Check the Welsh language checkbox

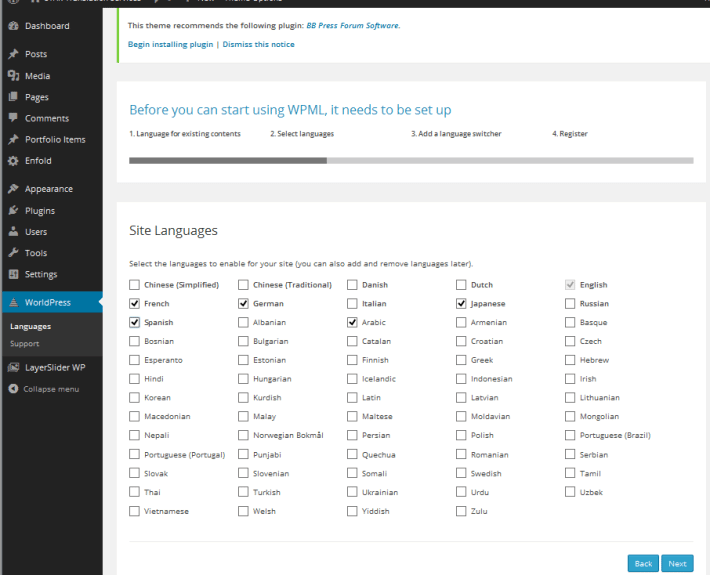coord(243,511)
